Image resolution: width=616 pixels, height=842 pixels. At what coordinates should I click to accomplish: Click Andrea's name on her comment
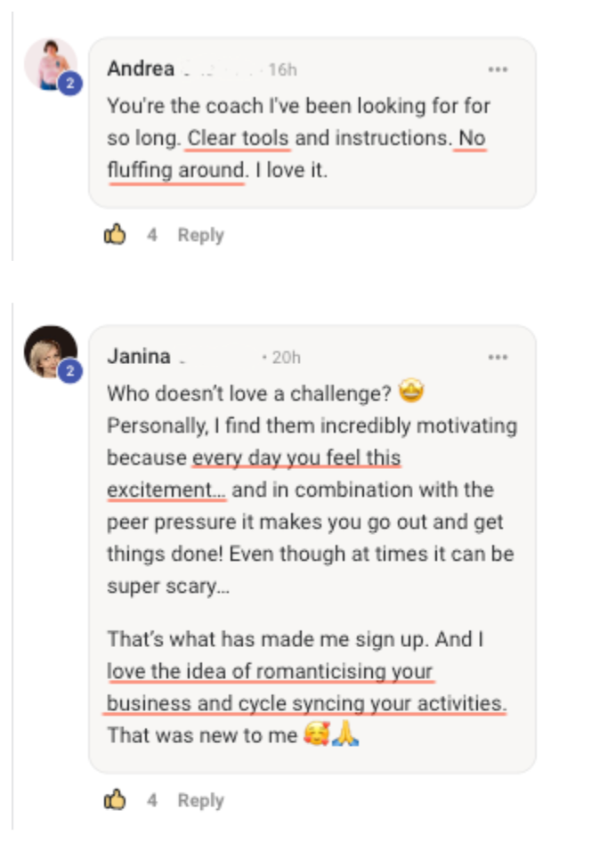pos(141,69)
